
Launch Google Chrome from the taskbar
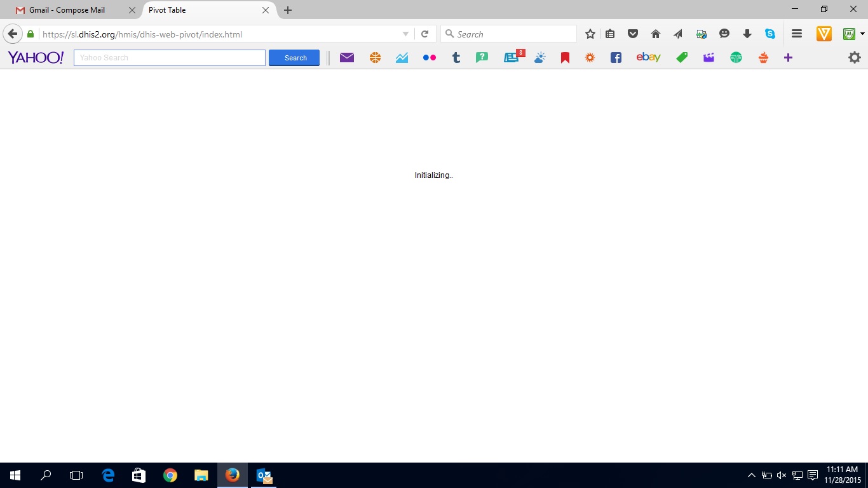coord(170,475)
